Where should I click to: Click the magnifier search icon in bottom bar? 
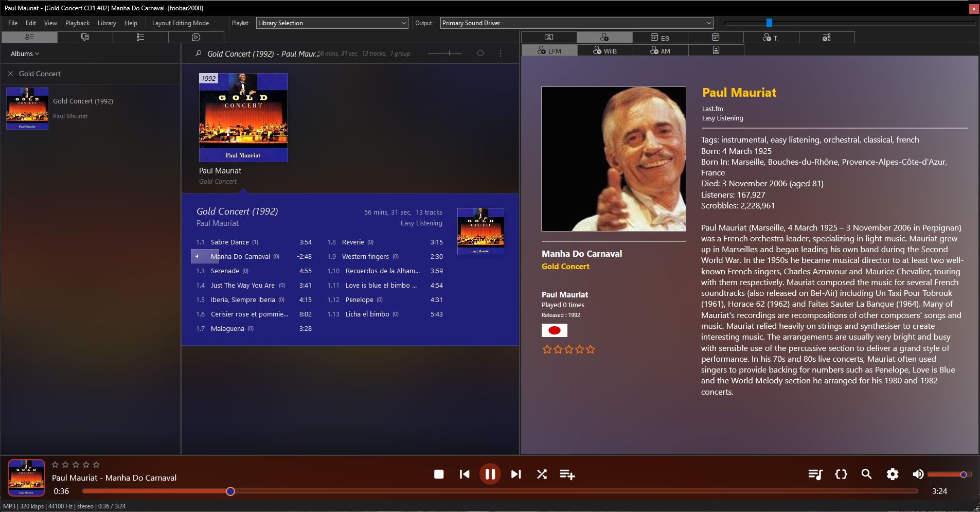pos(867,474)
